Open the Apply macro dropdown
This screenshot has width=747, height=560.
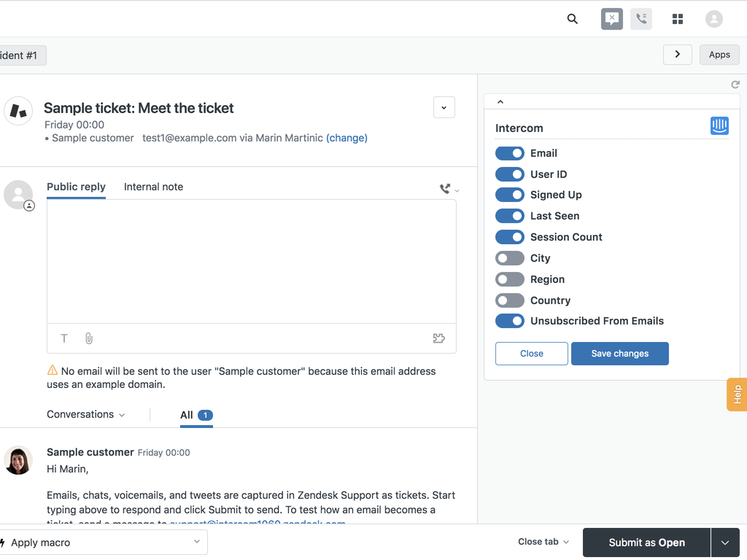[102, 542]
